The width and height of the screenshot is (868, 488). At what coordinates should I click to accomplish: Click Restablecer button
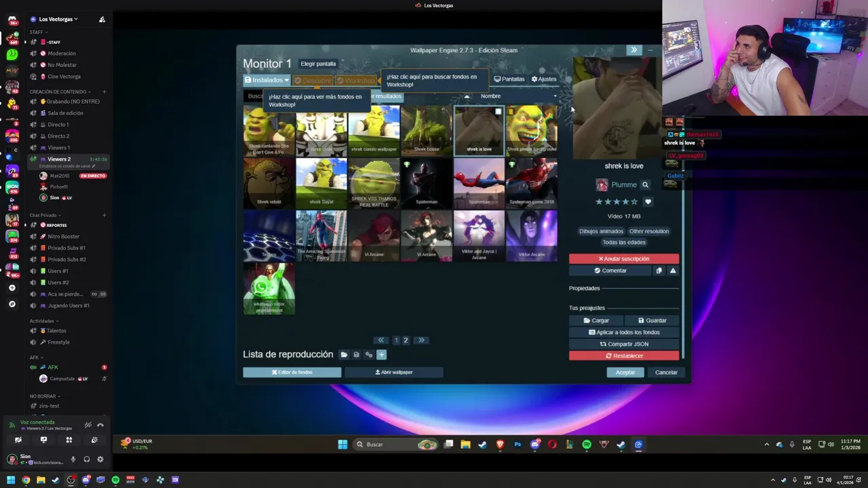point(624,356)
